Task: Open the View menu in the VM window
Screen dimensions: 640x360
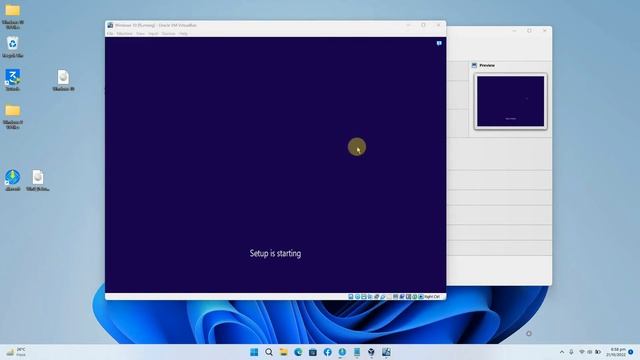Action: [x=140, y=33]
